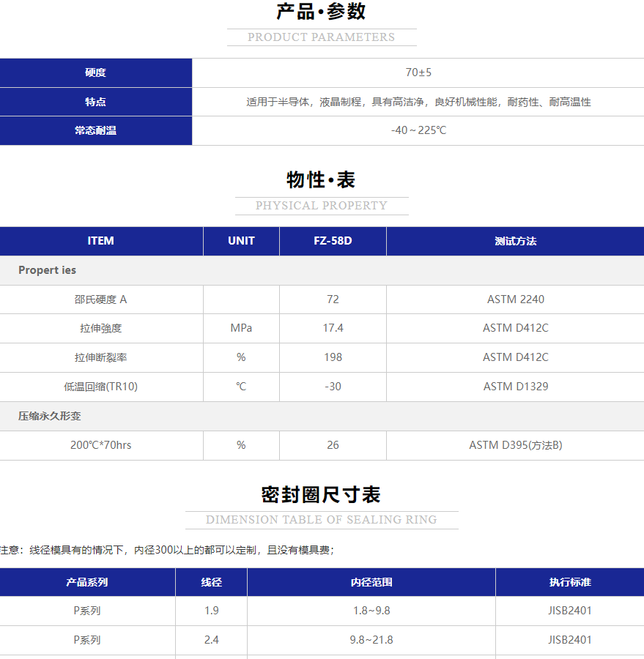The width and height of the screenshot is (644, 659).
Task: Select the 70±5 hardness value
Action: tap(418, 72)
